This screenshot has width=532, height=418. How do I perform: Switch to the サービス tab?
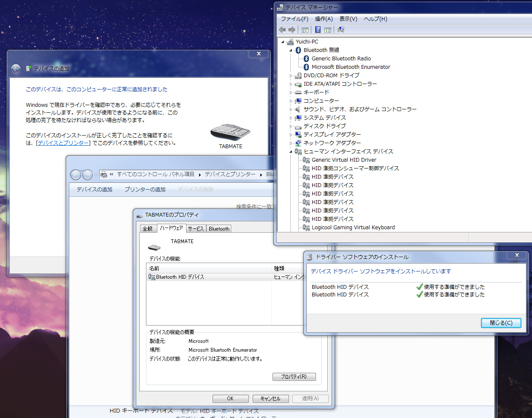point(195,229)
